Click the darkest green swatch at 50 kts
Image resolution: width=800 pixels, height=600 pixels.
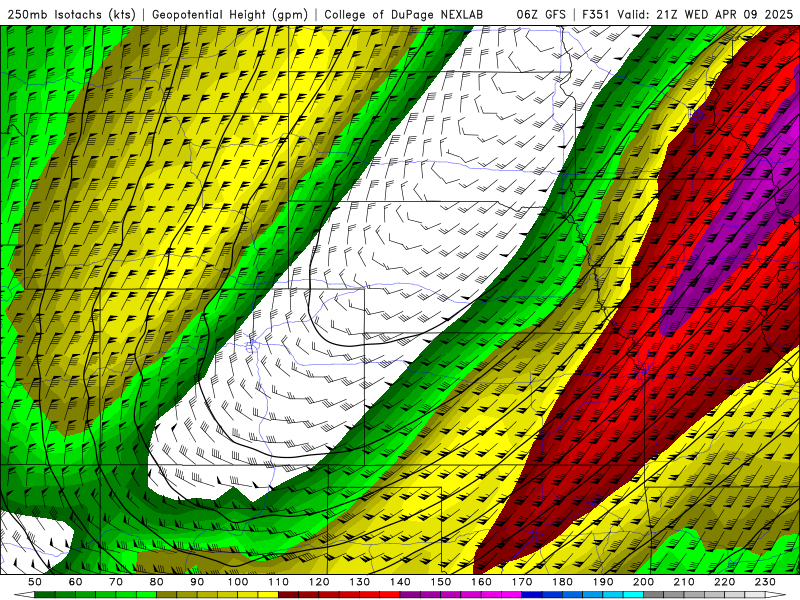[x=44, y=595]
